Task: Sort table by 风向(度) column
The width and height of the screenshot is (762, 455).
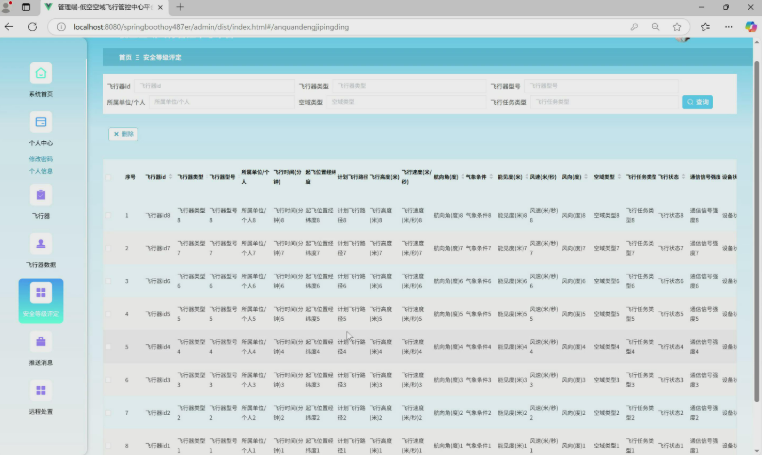Action: tap(586, 177)
